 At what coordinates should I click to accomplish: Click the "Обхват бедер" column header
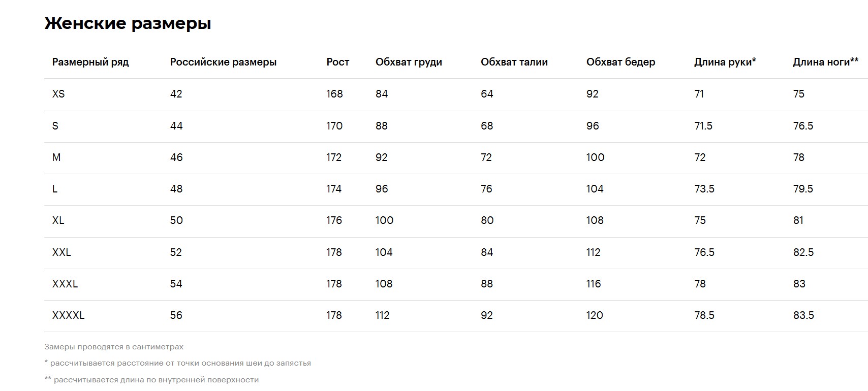coord(621,62)
